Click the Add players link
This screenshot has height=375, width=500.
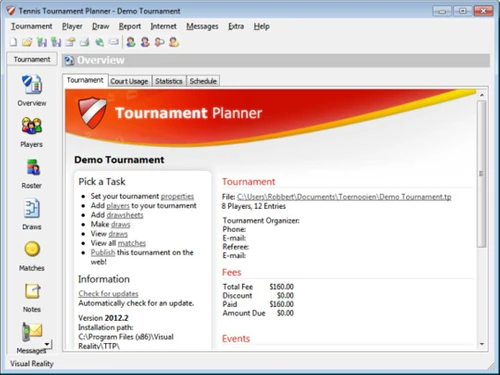tap(118, 206)
